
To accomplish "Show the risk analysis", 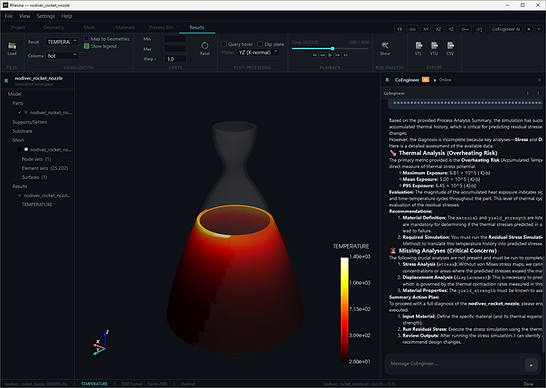I will [x=385, y=48].
